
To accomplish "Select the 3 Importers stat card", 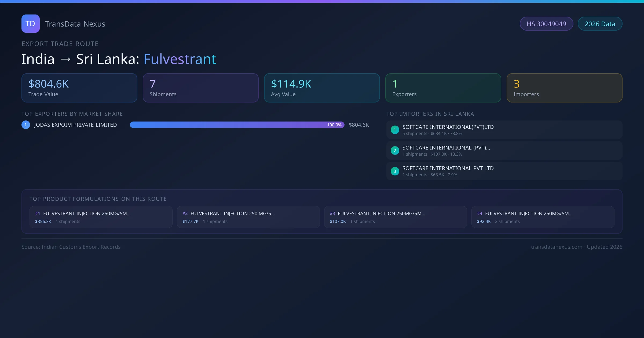I will [x=564, y=88].
